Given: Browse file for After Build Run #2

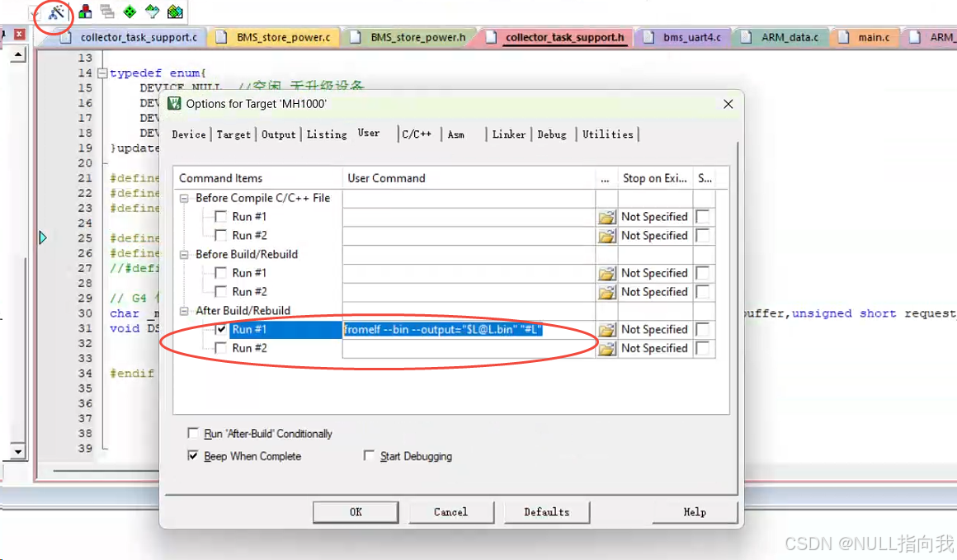Looking at the screenshot, I should 606,349.
